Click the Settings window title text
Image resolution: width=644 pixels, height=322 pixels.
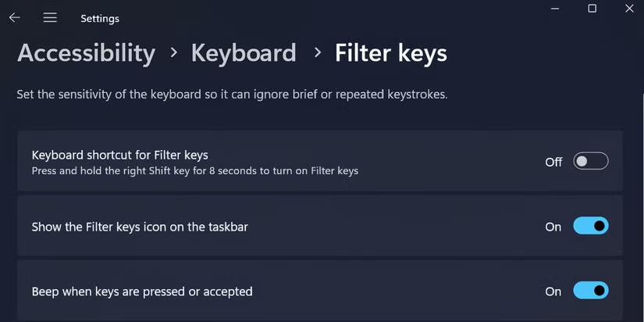point(100,18)
